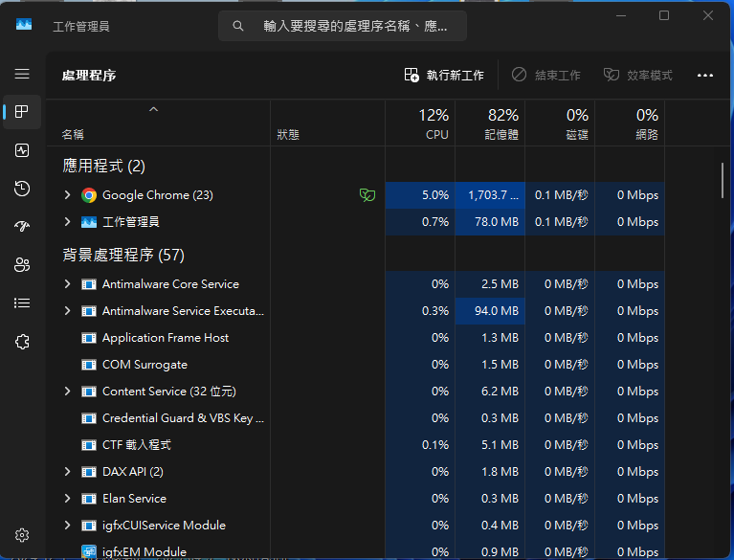This screenshot has height=560, width=734.
Task: Click the COM Surrogate process icon
Action: (88, 365)
